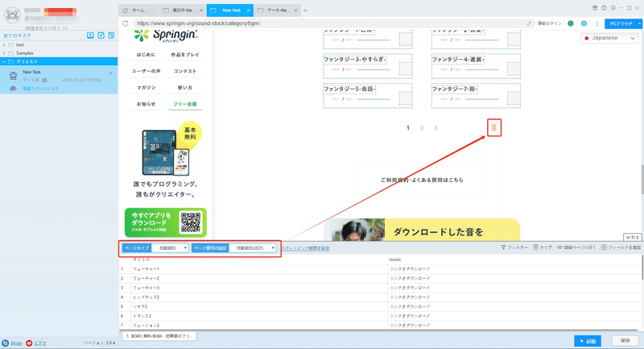Viewport: 644px width, 349px height.
Task: Click the PCブラウザ button
Action: (x=621, y=24)
